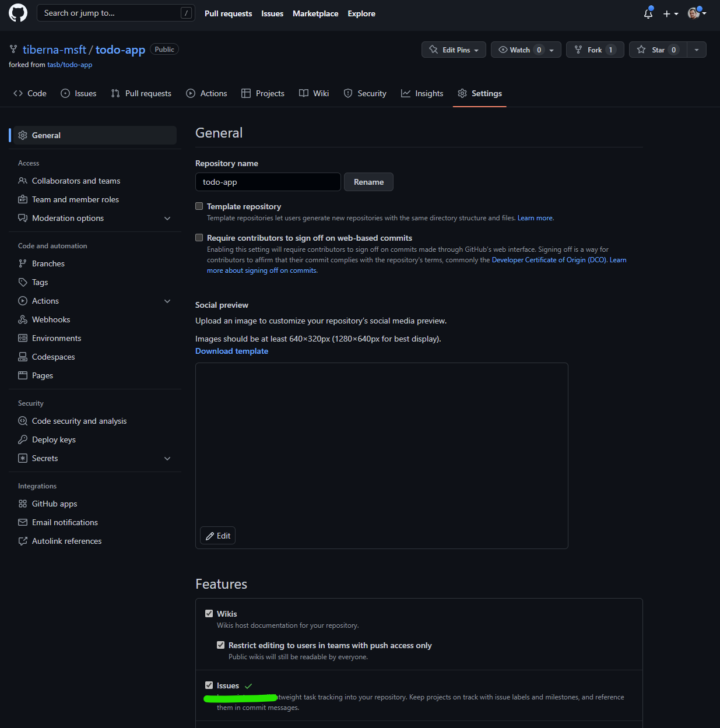This screenshot has width=720, height=728.
Task: Click the repository name input field
Action: 268,182
